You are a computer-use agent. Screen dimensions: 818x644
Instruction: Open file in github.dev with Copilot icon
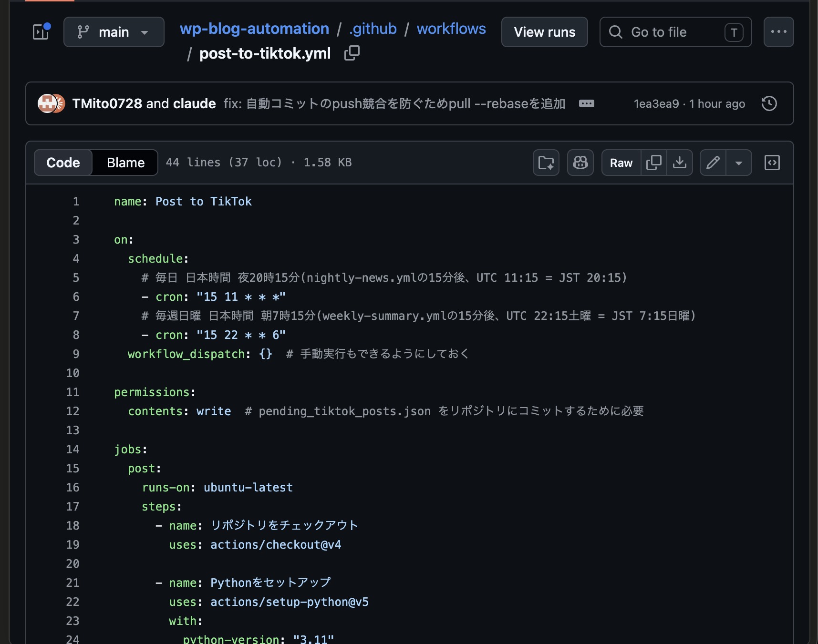[546, 163]
